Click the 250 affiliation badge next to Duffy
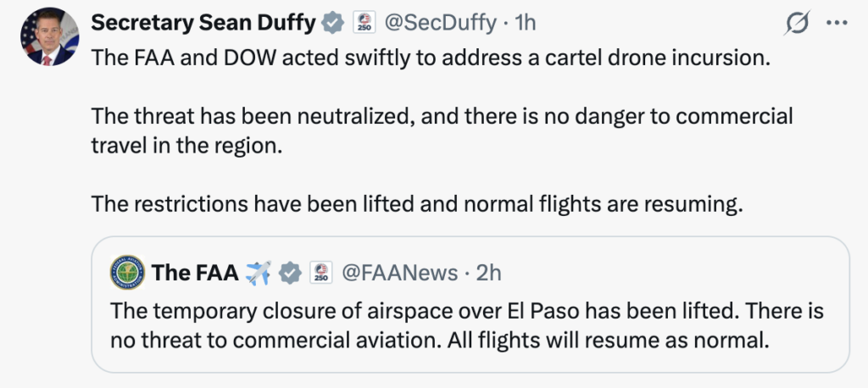The image size is (868, 388). (x=363, y=23)
